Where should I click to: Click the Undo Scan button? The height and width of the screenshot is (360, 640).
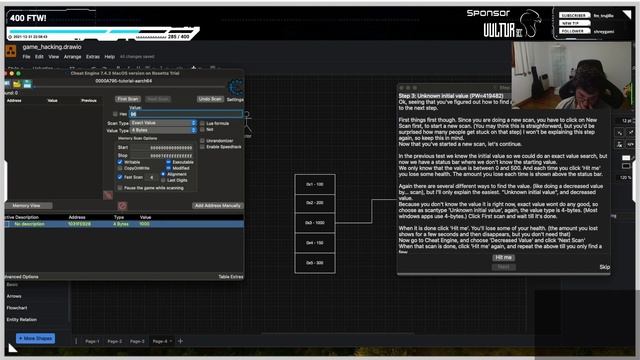[210, 99]
